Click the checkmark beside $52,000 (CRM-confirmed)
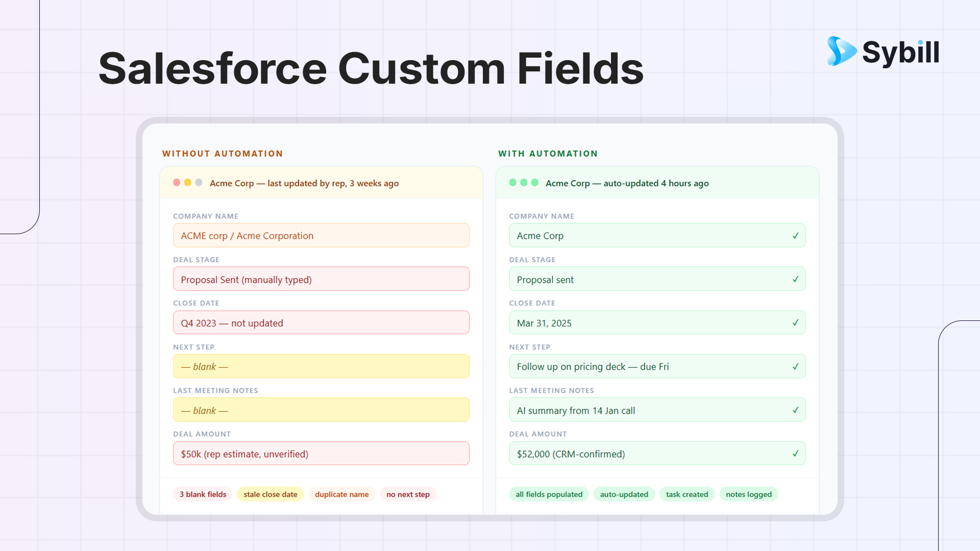The width and height of the screenshot is (980, 551). [795, 454]
